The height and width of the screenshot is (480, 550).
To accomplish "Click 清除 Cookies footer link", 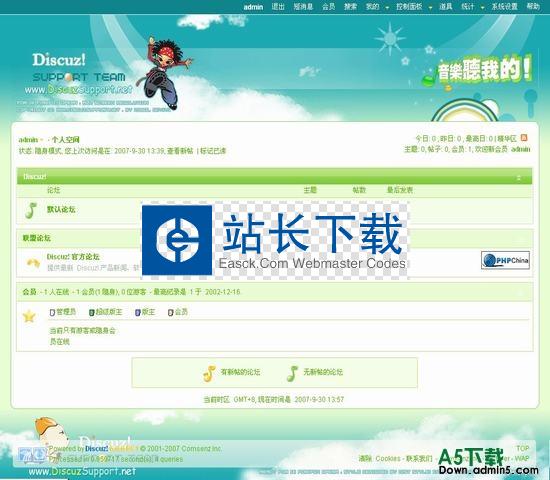I will (x=380, y=459).
